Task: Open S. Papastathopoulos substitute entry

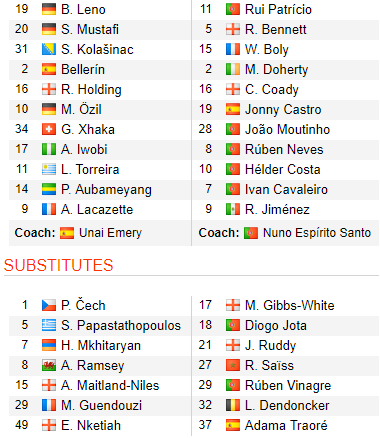Action: [121, 325]
